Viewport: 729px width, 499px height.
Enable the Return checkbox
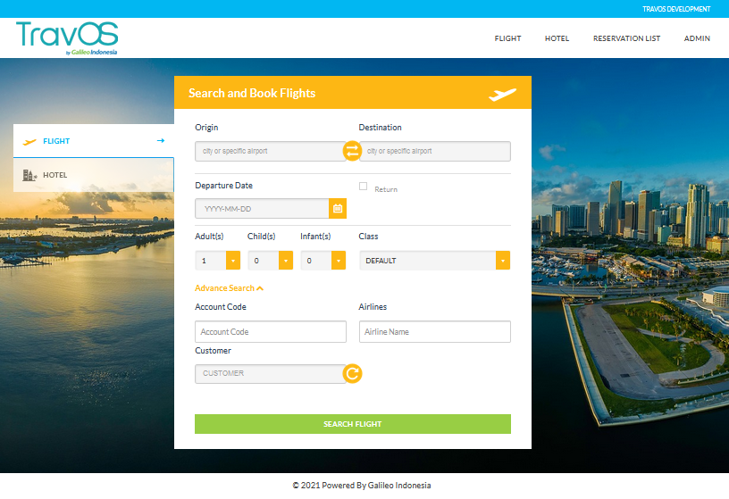click(363, 186)
